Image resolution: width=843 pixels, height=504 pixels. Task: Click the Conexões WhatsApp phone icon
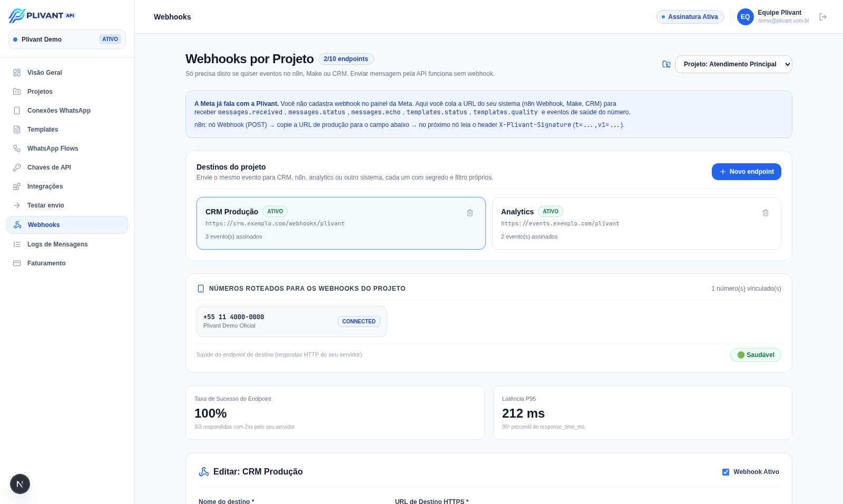pos(17,111)
